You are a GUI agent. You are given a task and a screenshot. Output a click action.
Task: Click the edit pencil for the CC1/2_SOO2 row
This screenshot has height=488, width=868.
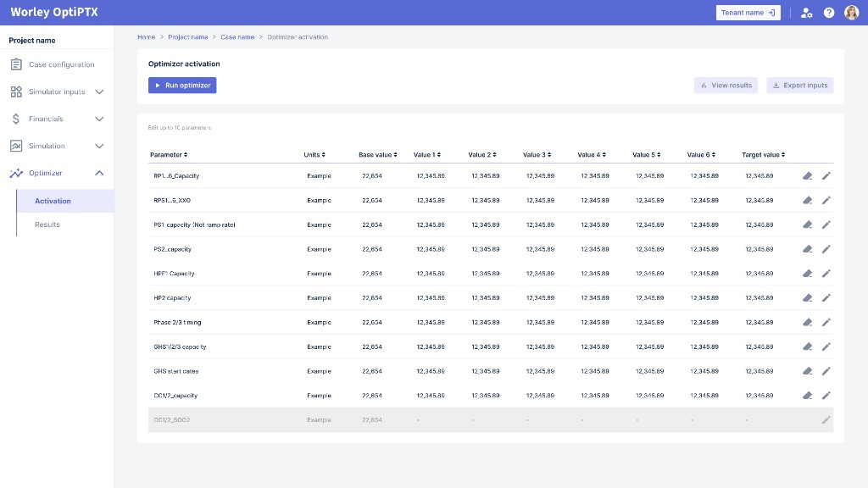(826, 420)
